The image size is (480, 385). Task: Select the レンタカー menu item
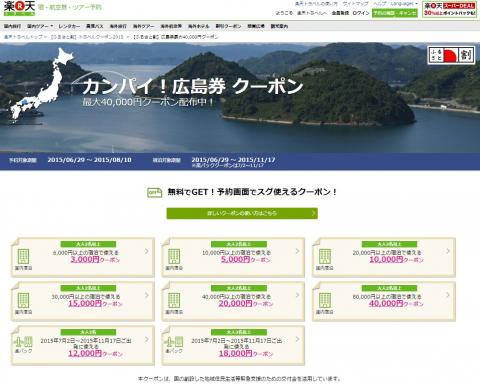point(69,26)
